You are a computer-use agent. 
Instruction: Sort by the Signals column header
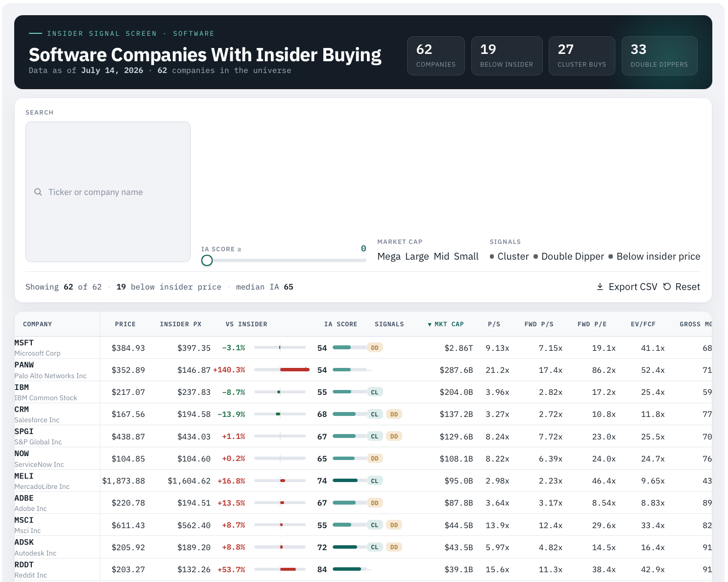coord(389,324)
